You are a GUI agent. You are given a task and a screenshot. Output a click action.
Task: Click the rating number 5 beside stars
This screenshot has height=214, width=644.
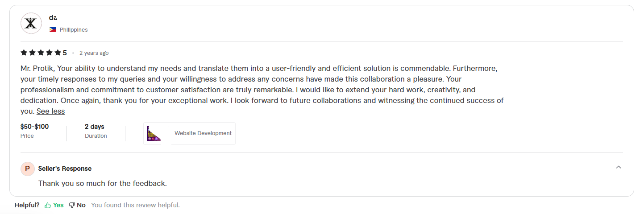click(x=65, y=53)
